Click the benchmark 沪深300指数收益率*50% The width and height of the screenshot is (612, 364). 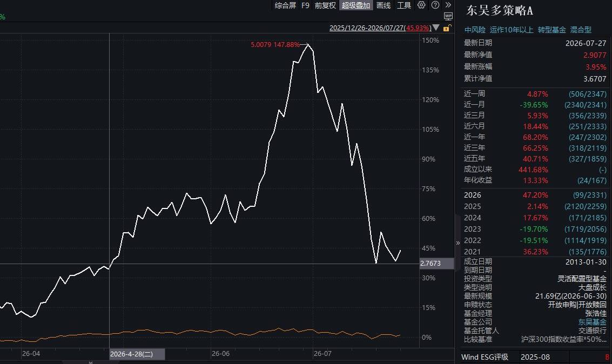(563, 339)
